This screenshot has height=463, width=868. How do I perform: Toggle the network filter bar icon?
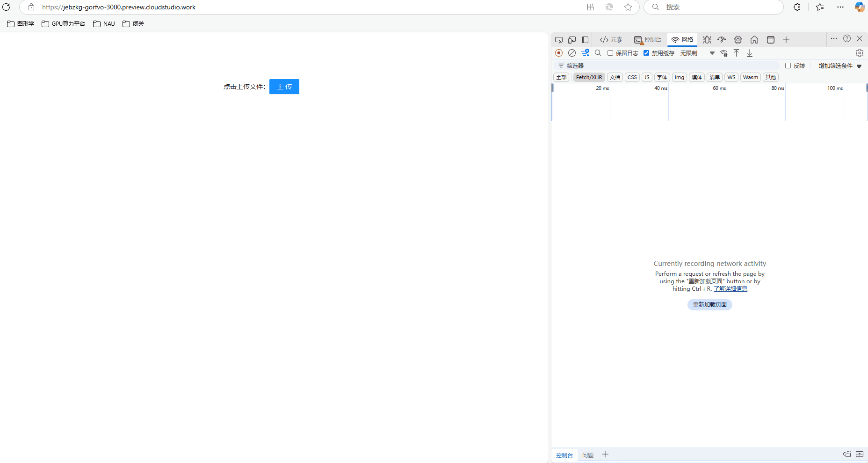pyautogui.click(x=585, y=53)
